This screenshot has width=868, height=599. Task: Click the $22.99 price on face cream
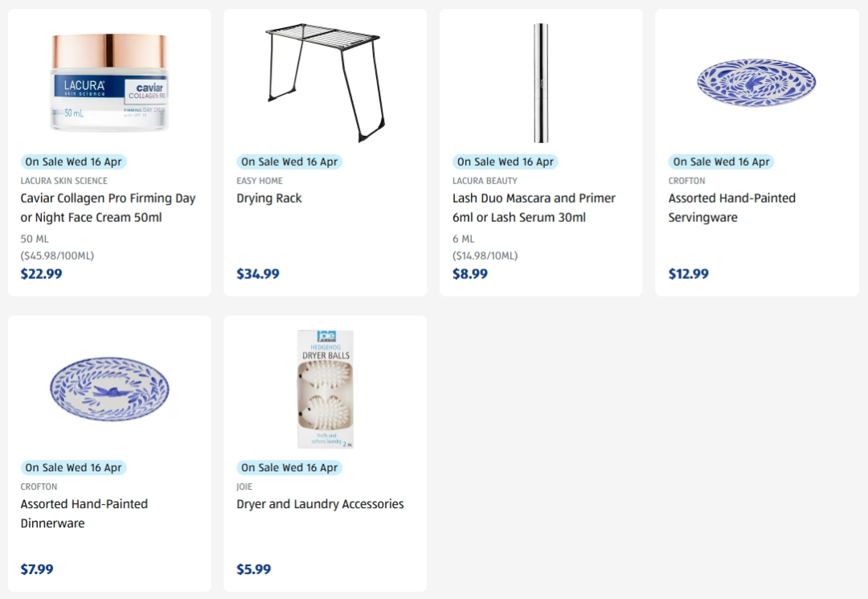coord(42,274)
